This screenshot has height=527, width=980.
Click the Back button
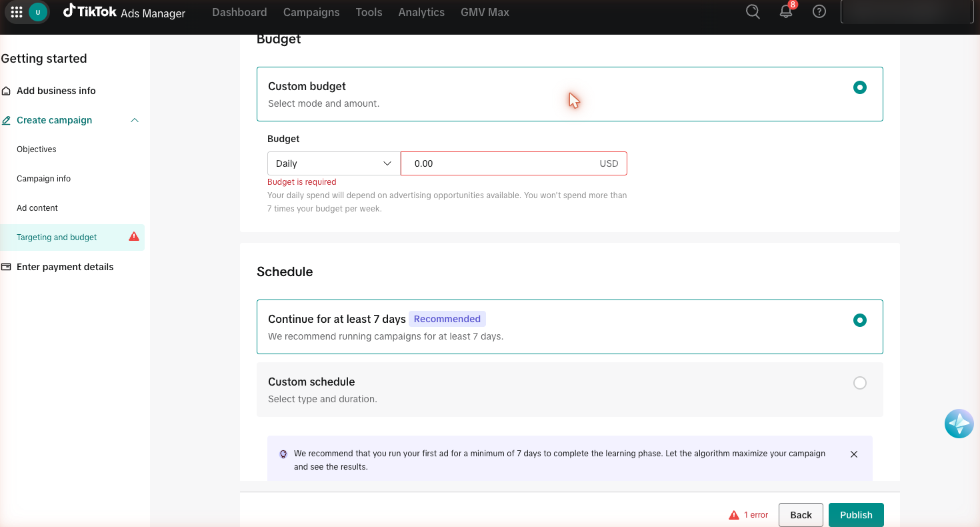click(801, 515)
